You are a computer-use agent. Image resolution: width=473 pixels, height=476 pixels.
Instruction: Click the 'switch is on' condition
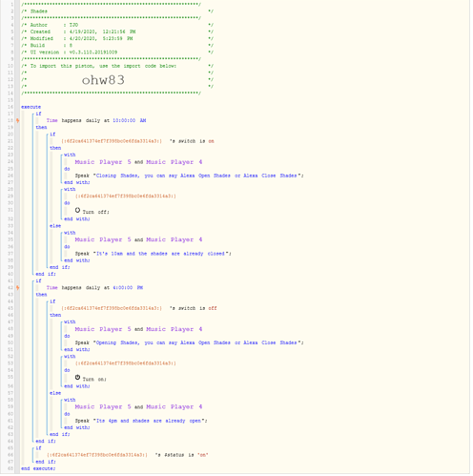[192, 141]
